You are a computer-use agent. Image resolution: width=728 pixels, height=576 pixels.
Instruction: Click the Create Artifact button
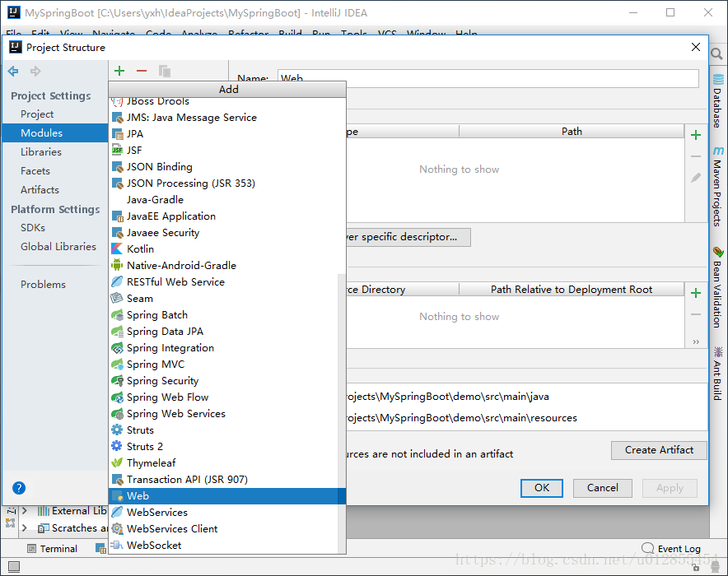pyautogui.click(x=659, y=450)
